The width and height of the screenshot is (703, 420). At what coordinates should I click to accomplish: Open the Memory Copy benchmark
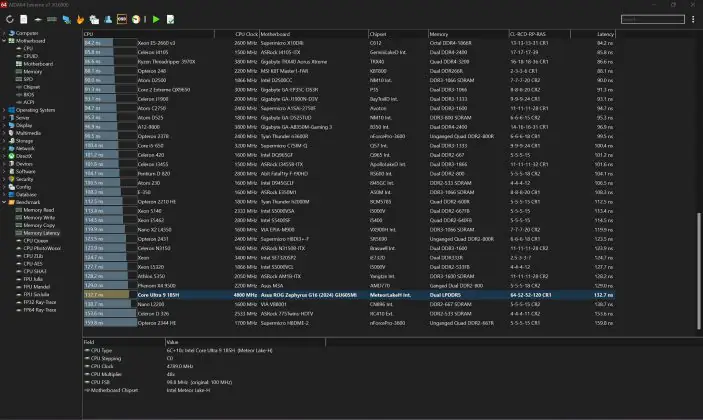click(x=39, y=225)
